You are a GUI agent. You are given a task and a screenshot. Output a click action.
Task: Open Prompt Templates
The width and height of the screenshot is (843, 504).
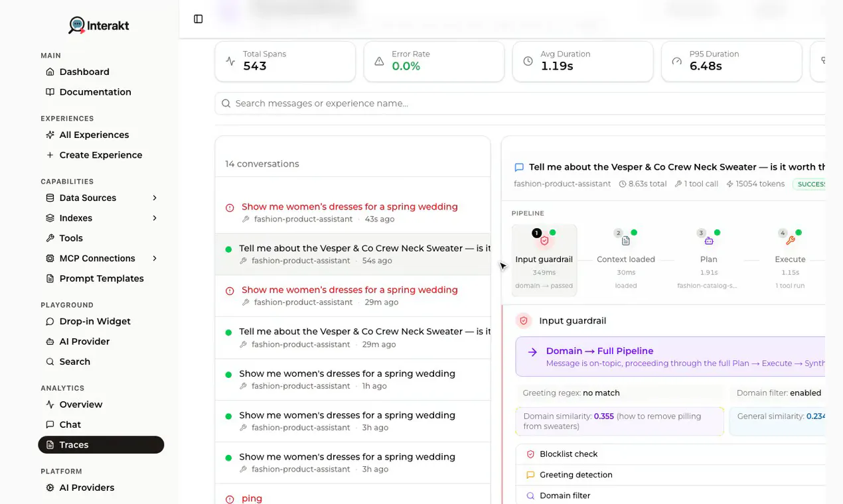101,279
